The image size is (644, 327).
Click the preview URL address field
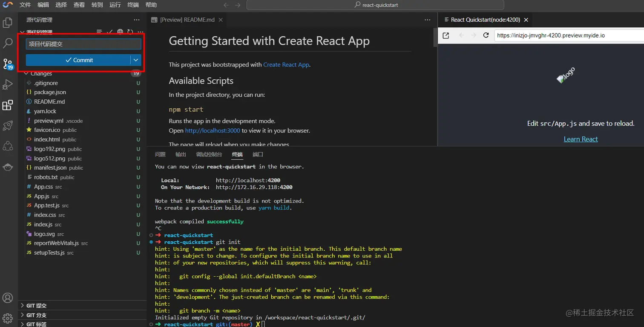569,35
